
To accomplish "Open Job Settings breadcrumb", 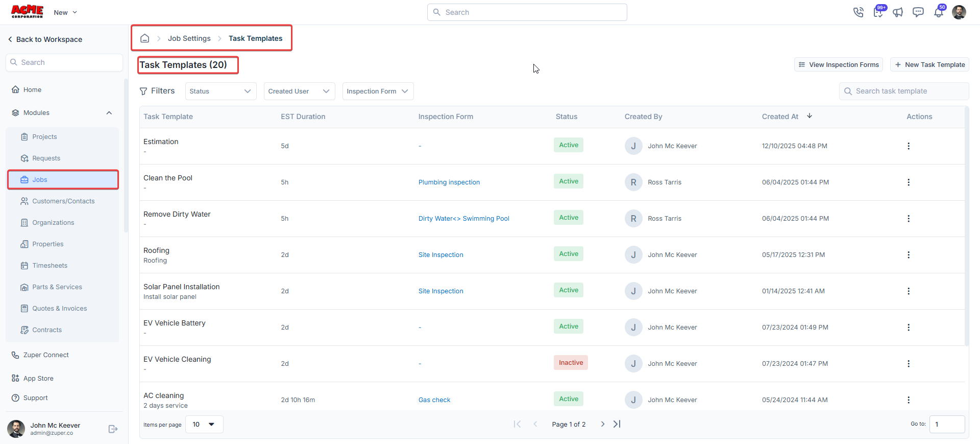I will click(189, 38).
